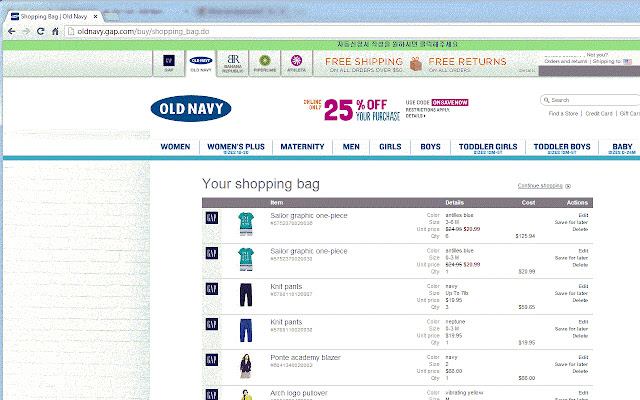Viewport: 640px width, 400px height.
Task: Delete the 3-6 M Sailor one-piece
Action: [x=580, y=229]
